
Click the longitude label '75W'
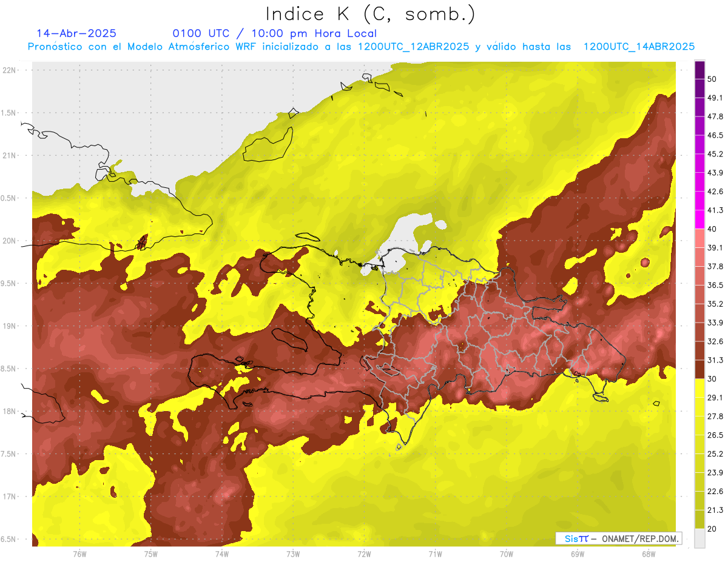[150, 554]
